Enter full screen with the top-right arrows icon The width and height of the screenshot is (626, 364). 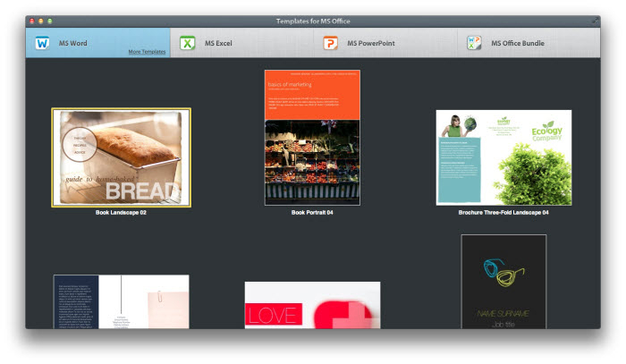pos(595,20)
